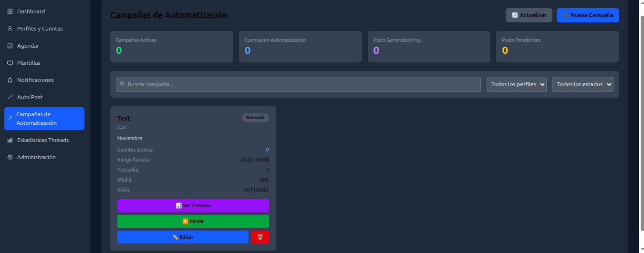Viewport: 644px width, 253px height.
Task: Click the Administración gear icon
Action: click(10, 157)
